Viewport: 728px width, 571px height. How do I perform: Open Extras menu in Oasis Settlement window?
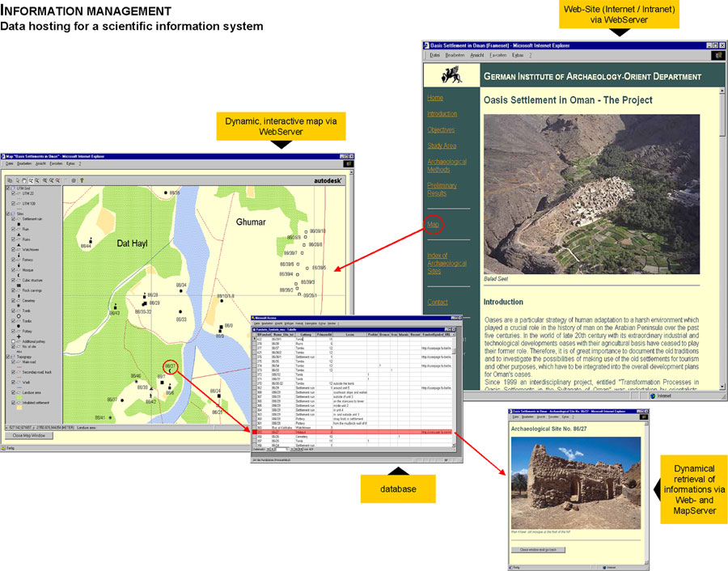(x=518, y=55)
